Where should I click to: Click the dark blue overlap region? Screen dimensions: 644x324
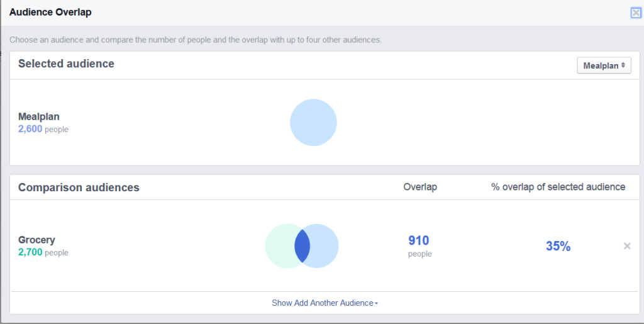click(x=302, y=246)
